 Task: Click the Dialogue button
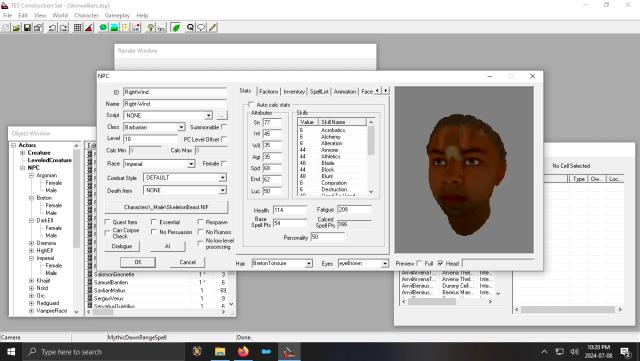pos(122,246)
